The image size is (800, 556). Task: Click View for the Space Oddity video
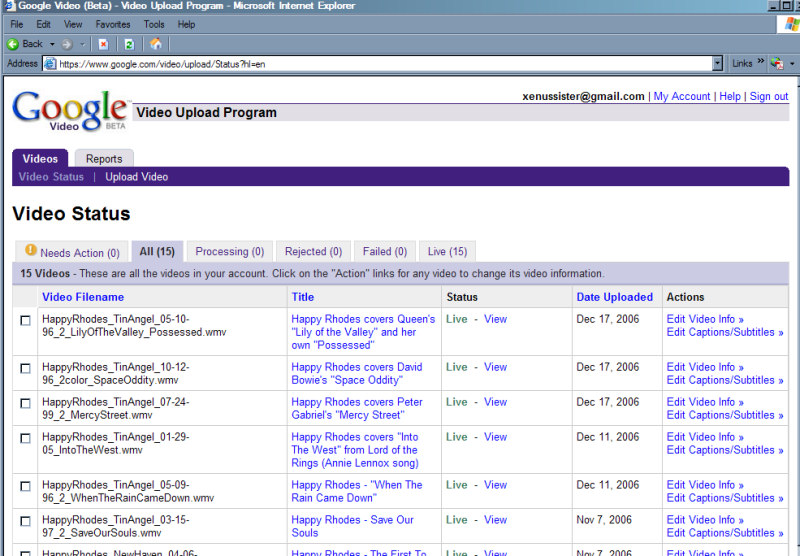tap(495, 367)
